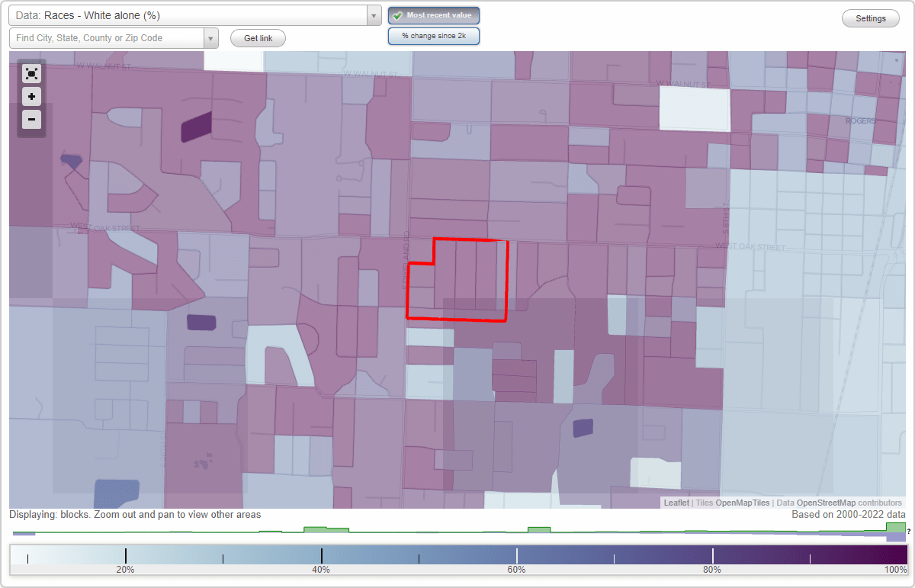The height and width of the screenshot is (588, 915).
Task: Click the histogram question mark icon
Action: coord(909,531)
